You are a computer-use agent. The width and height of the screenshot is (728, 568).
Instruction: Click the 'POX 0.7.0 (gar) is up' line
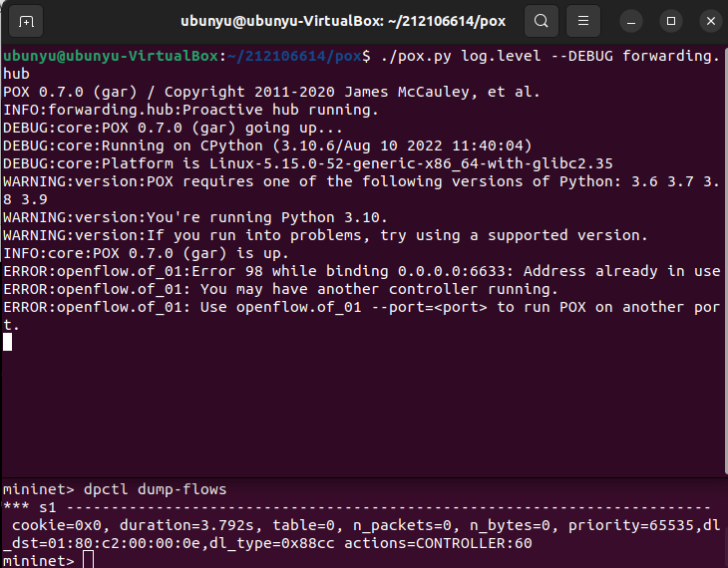[x=146, y=253]
